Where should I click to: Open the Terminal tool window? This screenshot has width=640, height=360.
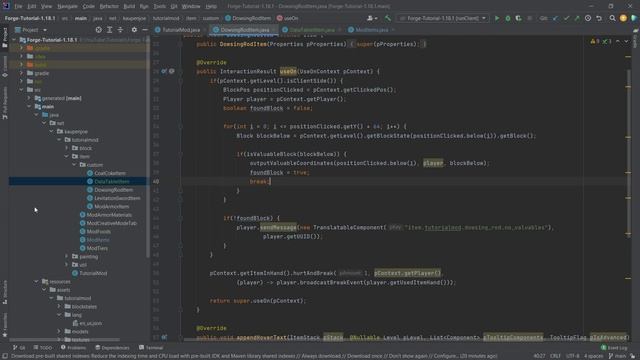click(151, 348)
